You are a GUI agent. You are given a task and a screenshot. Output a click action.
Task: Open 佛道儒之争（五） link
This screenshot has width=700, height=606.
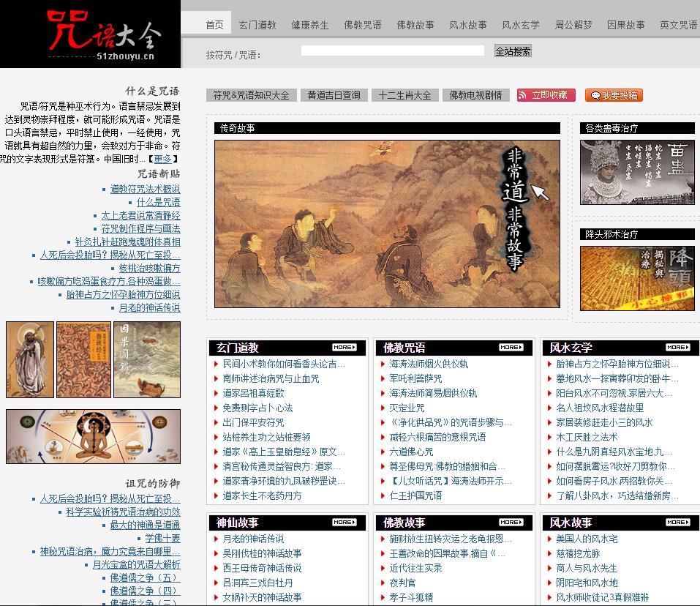145,578
